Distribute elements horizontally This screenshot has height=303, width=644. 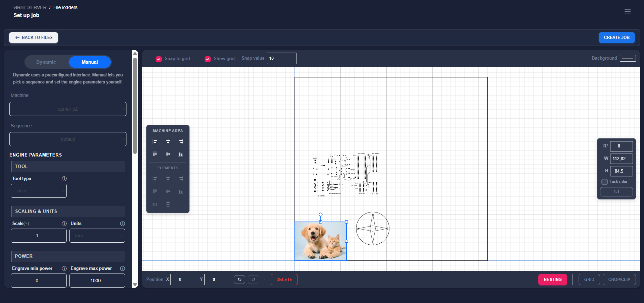point(155,204)
